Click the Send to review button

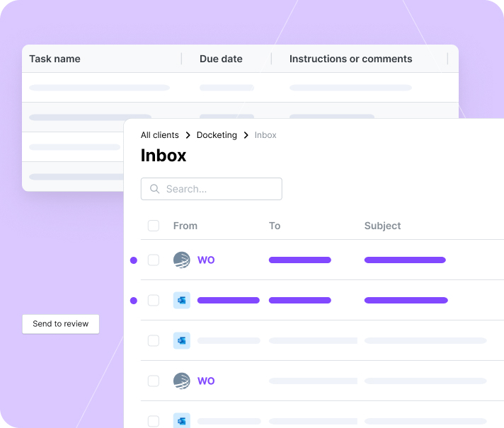point(61,324)
